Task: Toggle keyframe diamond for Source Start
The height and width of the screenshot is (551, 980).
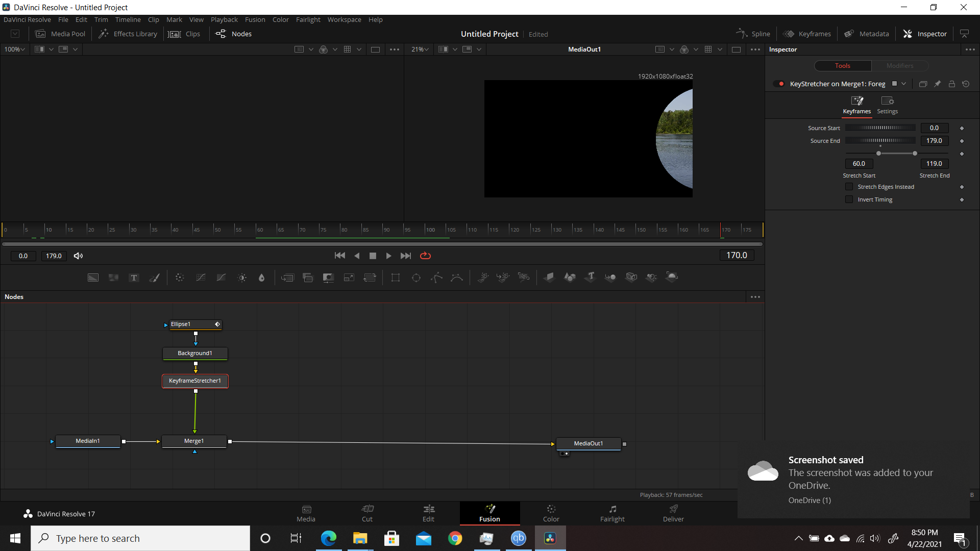Action: 962,129
